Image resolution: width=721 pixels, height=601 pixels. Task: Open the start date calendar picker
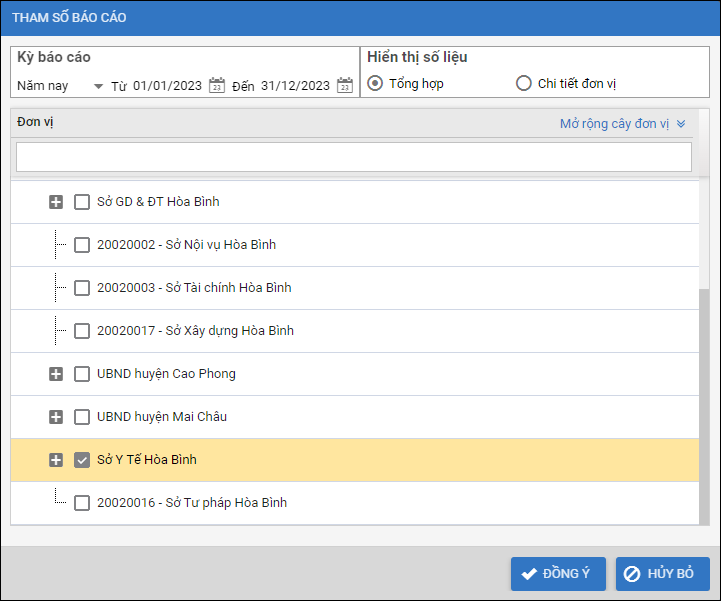click(217, 86)
